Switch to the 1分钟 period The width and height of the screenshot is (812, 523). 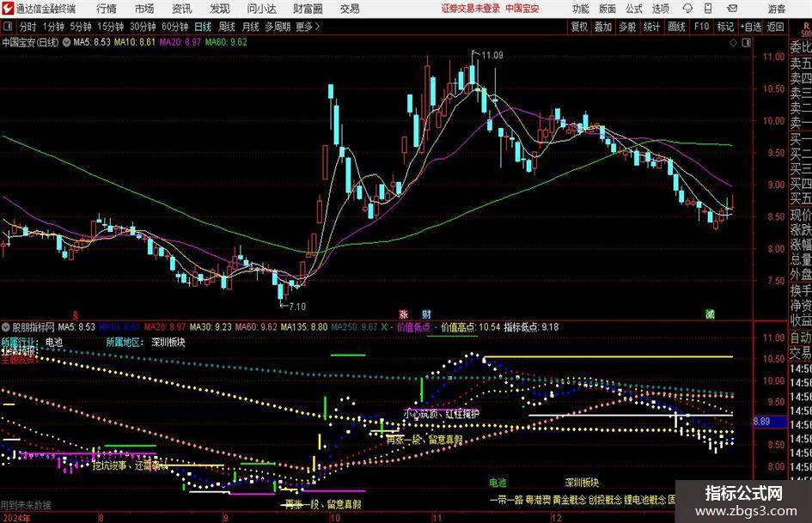pyautogui.click(x=53, y=27)
